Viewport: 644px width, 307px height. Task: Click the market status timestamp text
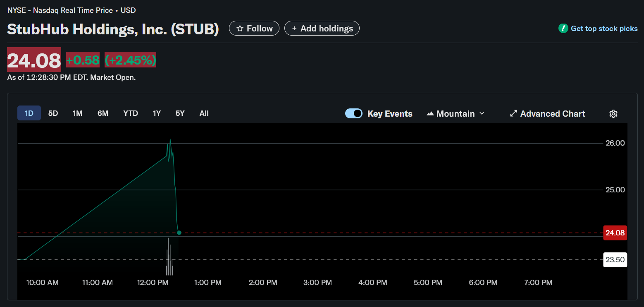coord(72,77)
